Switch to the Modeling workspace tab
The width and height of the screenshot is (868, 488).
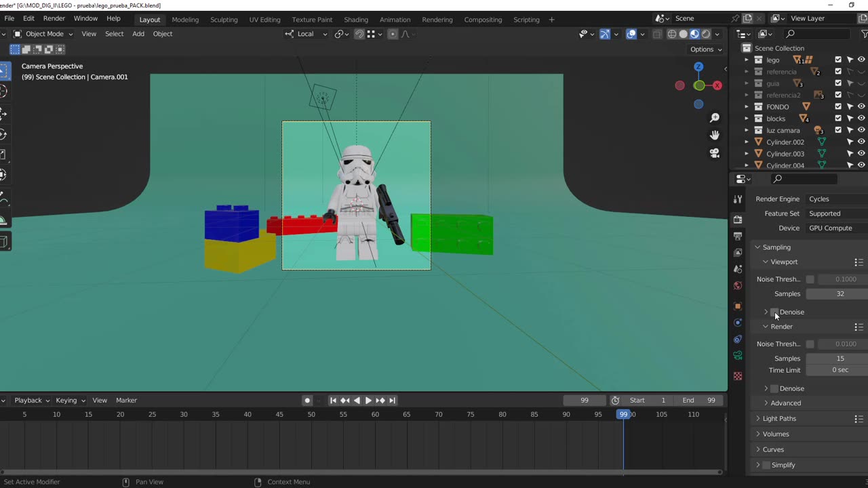(185, 20)
